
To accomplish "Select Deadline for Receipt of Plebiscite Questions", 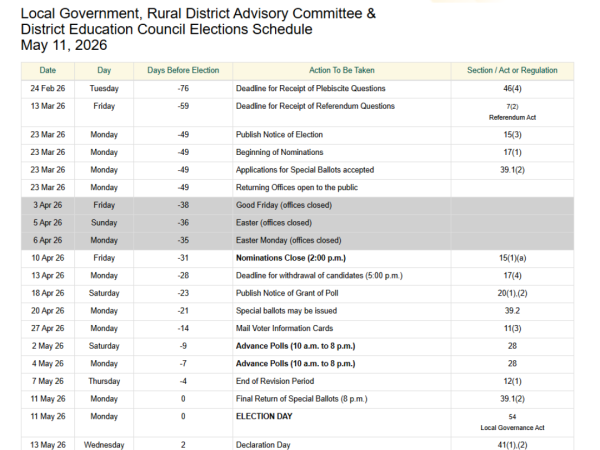I will tap(315, 89).
